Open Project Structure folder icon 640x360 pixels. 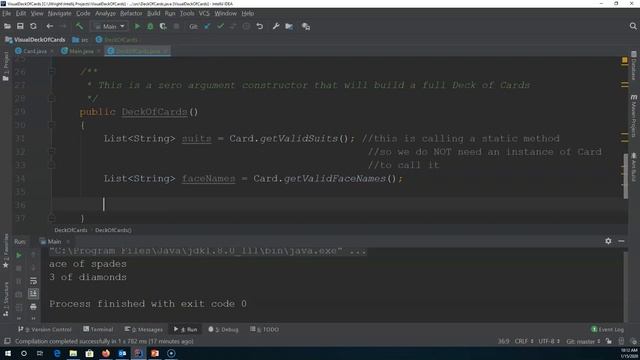(289, 27)
